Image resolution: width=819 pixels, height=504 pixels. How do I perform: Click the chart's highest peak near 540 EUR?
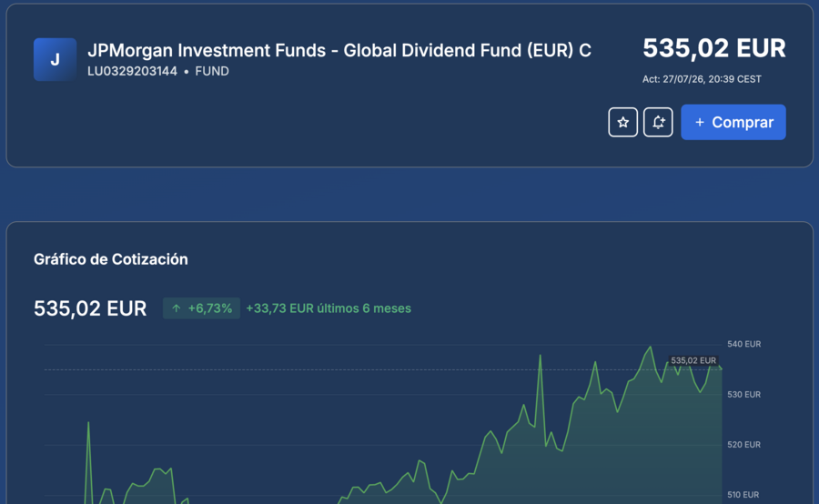click(651, 347)
